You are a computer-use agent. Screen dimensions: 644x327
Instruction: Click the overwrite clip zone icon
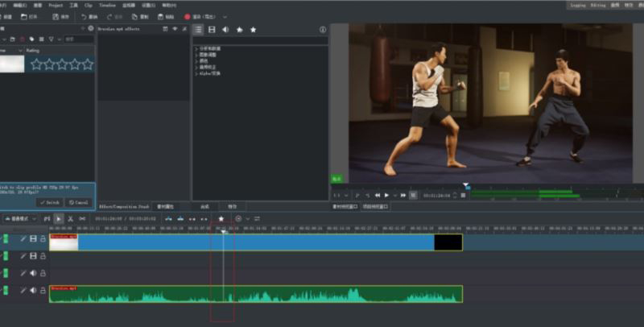[x=180, y=219]
